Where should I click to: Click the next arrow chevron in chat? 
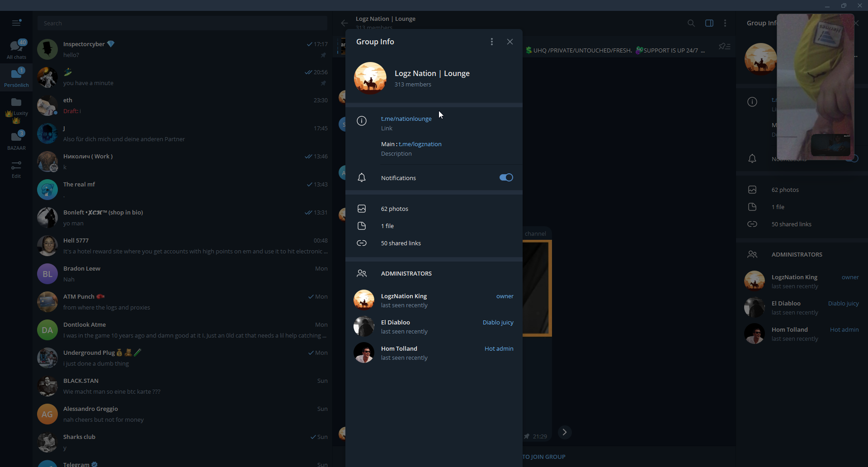(x=564, y=432)
